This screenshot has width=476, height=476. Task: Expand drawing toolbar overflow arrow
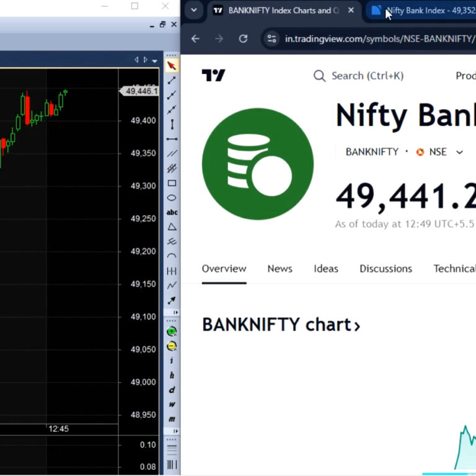pyautogui.click(x=175, y=312)
